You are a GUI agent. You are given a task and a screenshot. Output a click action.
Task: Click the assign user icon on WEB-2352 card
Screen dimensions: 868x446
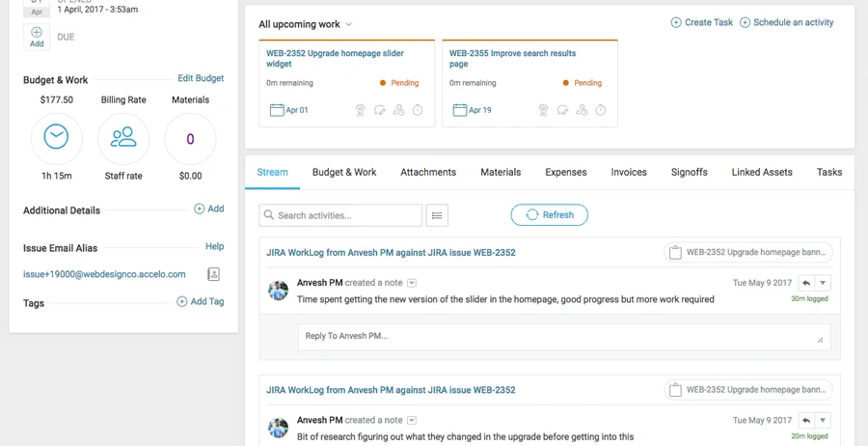tap(398, 110)
